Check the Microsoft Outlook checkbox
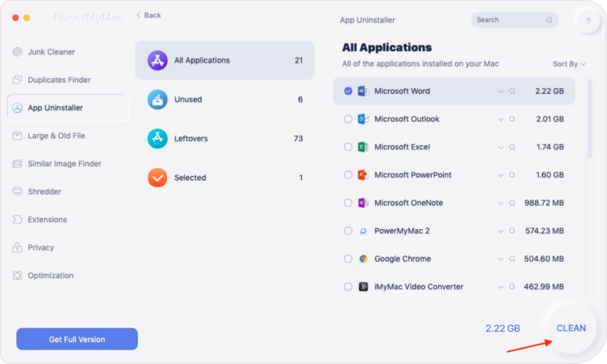This screenshot has height=364, width=607. click(348, 119)
